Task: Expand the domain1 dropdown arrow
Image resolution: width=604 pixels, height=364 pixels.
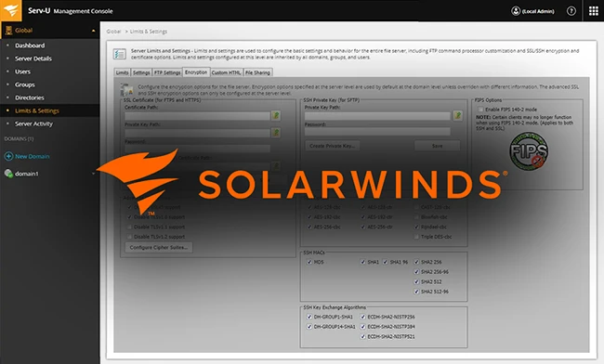Action: click(x=93, y=174)
